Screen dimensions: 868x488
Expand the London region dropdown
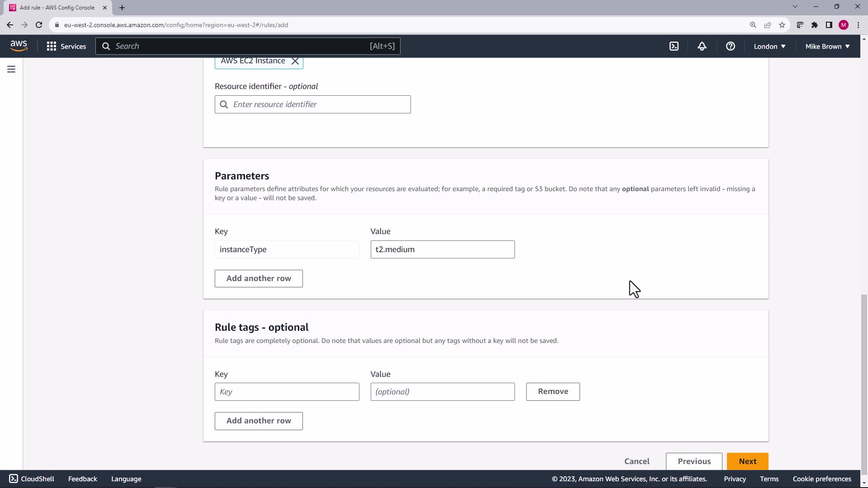click(769, 46)
